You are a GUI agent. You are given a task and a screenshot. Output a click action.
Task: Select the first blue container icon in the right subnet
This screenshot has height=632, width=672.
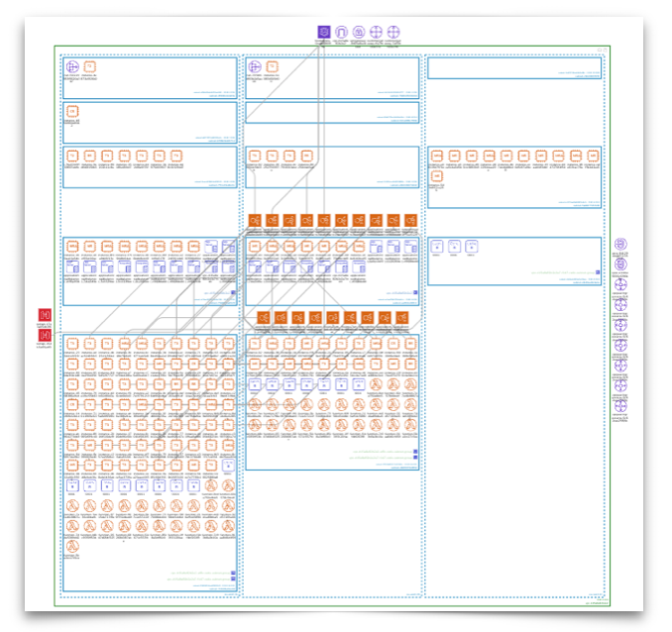(x=437, y=247)
